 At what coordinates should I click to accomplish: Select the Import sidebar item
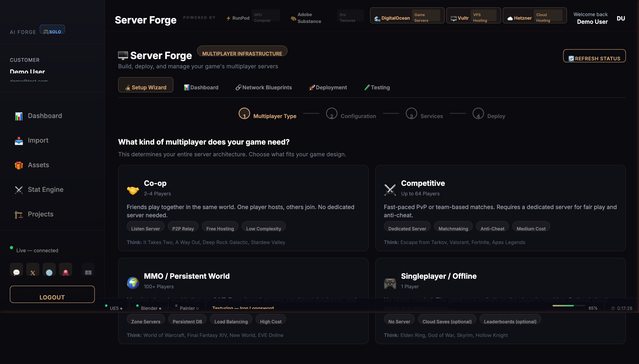tap(38, 140)
